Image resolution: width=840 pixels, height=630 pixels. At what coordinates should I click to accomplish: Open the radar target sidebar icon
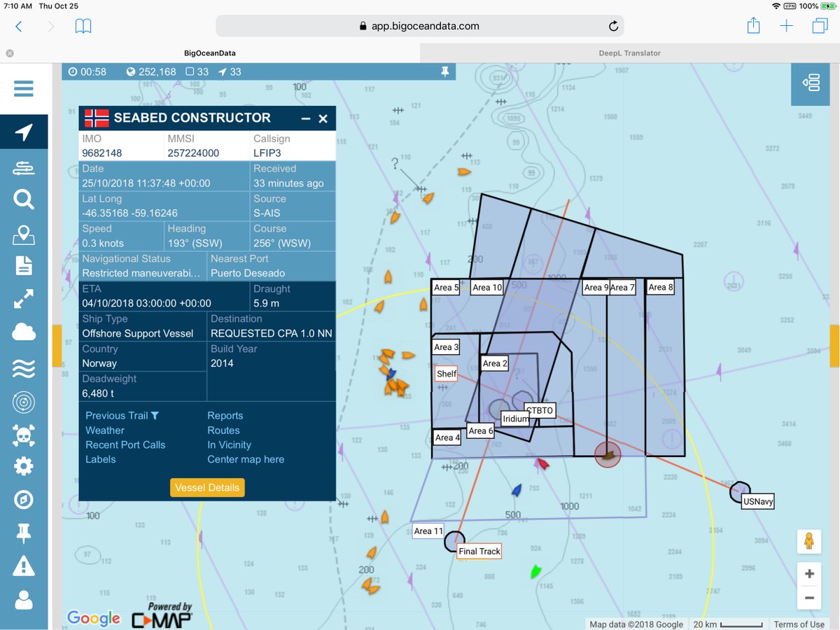(x=23, y=402)
